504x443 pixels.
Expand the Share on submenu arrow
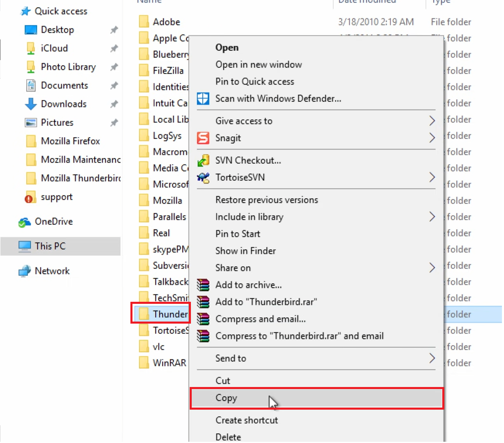(x=432, y=268)
